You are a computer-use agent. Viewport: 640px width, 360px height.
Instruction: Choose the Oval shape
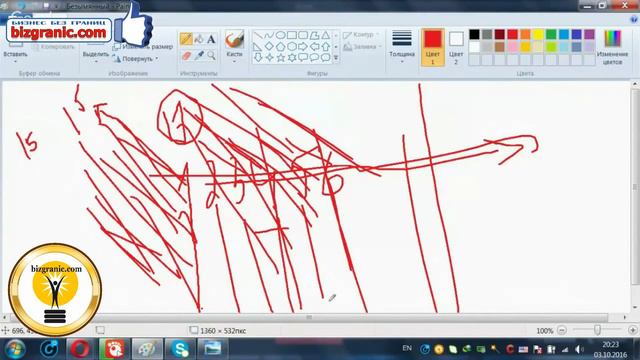point(280,36)
